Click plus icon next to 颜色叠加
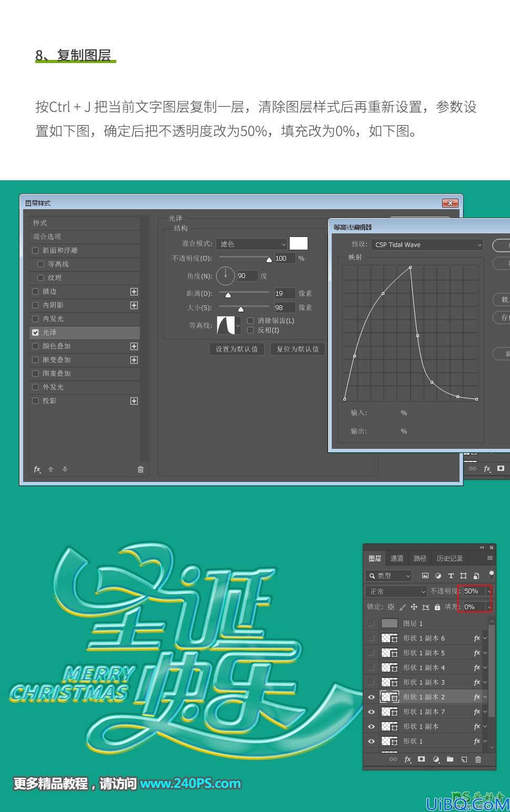The width and height of the screenshot is (510, 812). tap(134, 346)
